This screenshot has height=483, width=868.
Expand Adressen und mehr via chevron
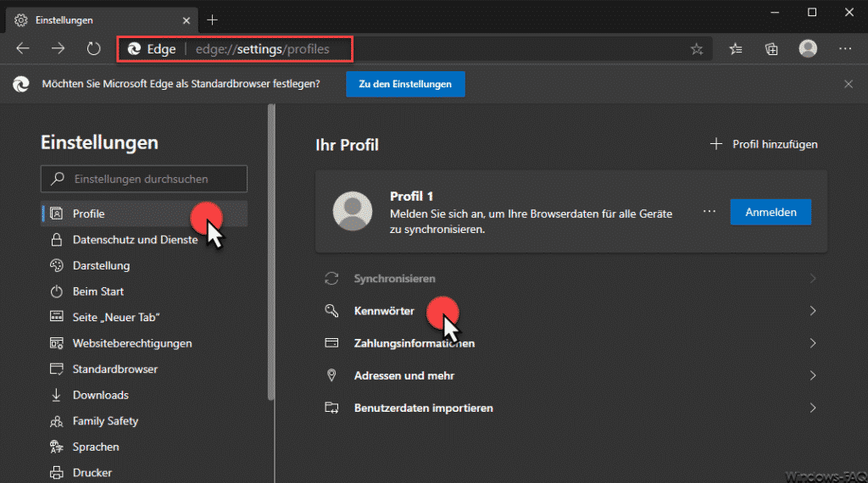click(x=813, y=375)
